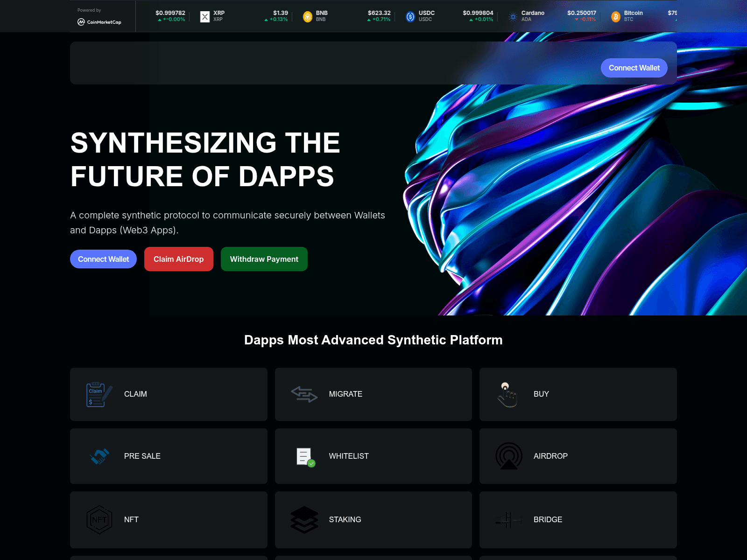Click the Connect Wallet button in header
This screenshot has width=747, height=560.
click(x=634, y=68)
